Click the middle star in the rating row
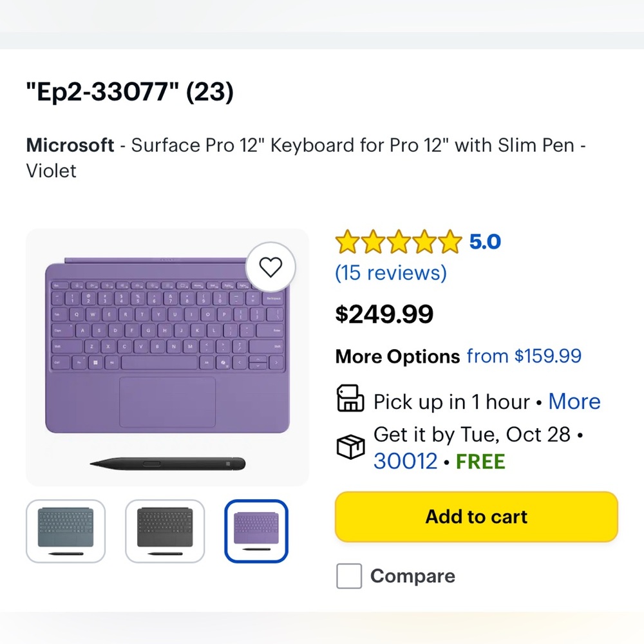 [398, 241]
